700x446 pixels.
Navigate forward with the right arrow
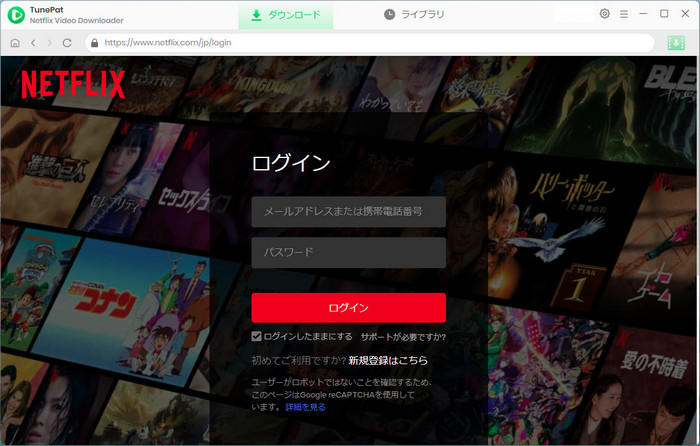click(49, 43)
